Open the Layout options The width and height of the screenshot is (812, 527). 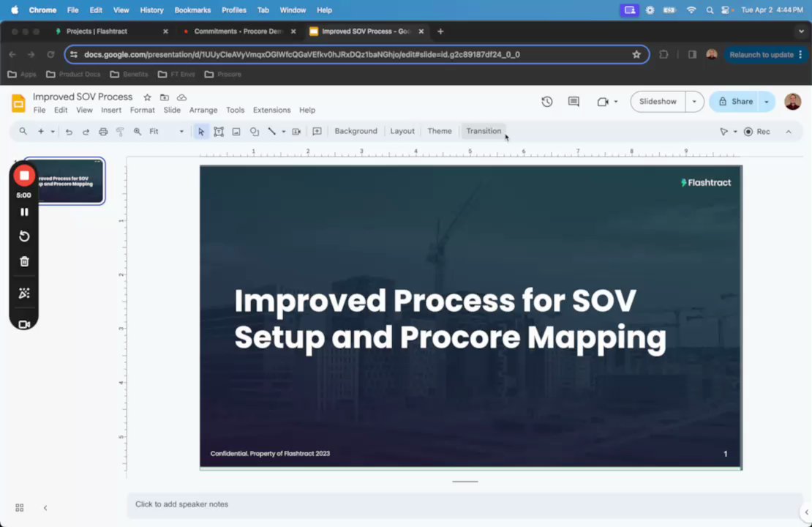point(402,131)
